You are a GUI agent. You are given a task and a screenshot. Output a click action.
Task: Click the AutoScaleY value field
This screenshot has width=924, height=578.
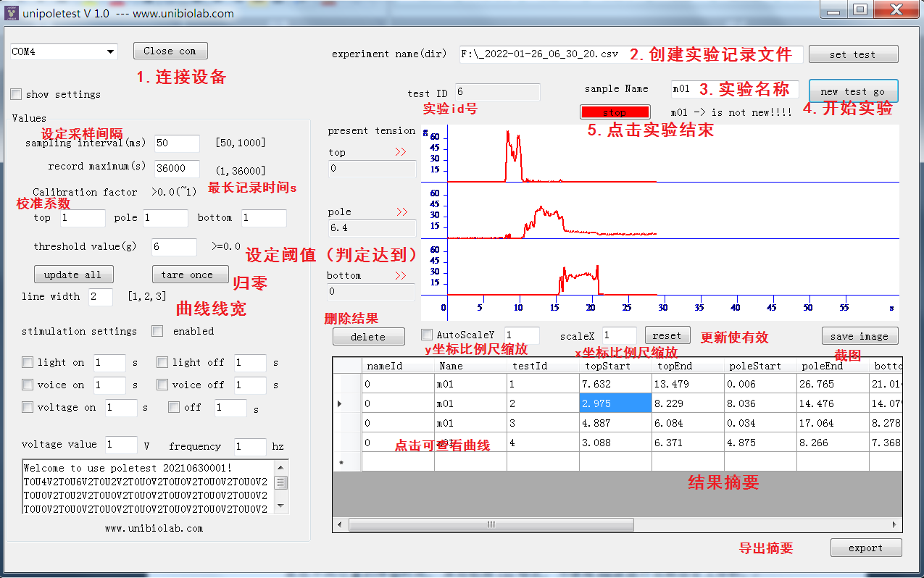coord(522,335)
